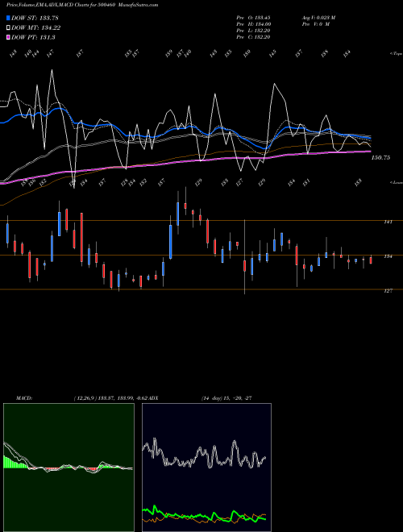Screen dimensions: 403x532
Task: Open the green MACD histogram panel
Action: pyautogui.click(x=69, y=468)
